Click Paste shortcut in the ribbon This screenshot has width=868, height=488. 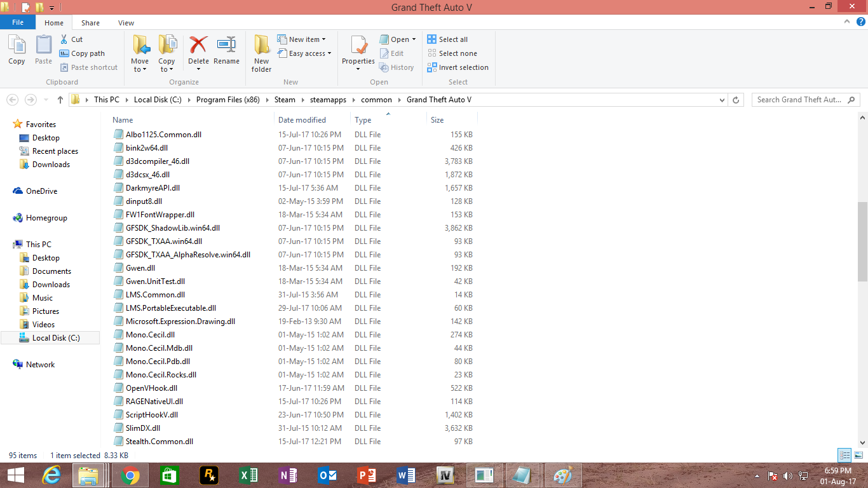(89, 67)
